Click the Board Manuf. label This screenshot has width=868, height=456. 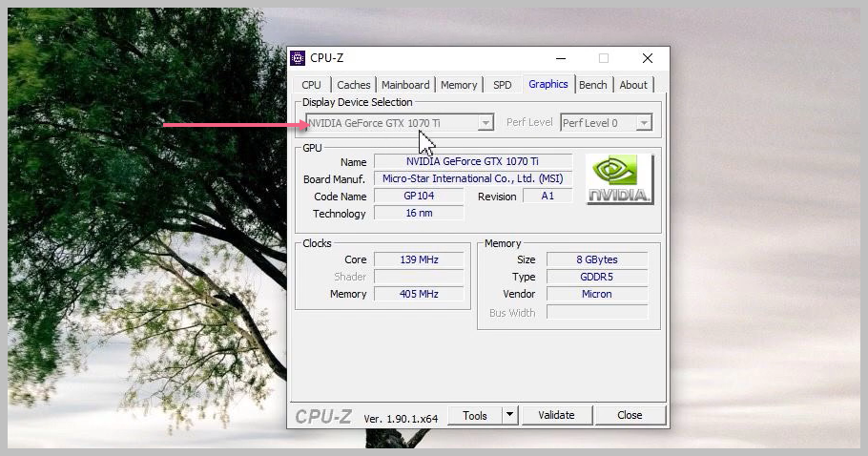(335, 179)
